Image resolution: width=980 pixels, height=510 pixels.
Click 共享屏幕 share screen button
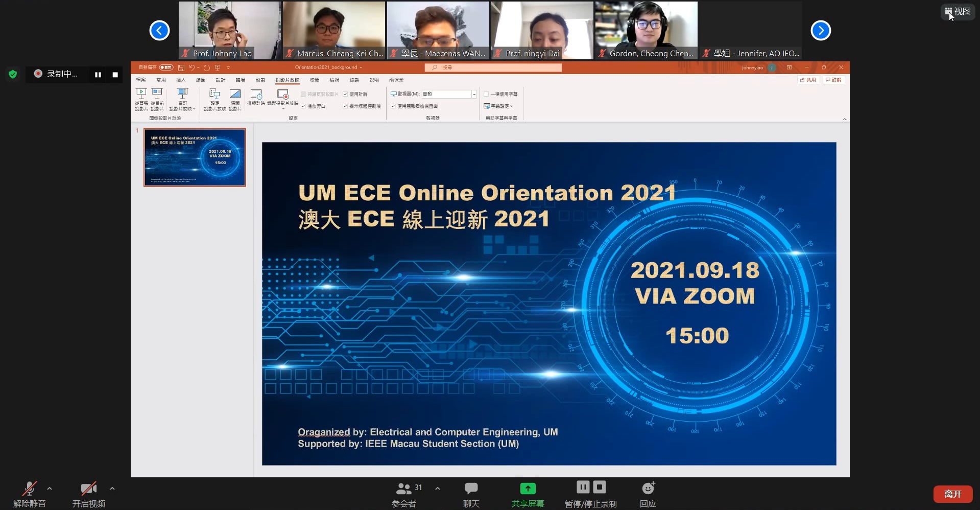(x=528, y=494)
